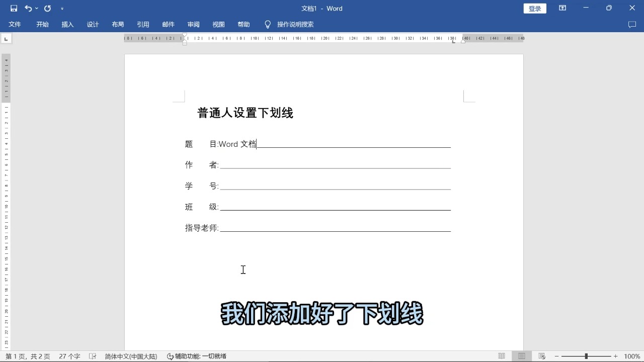This screenshot has width=644, height=362.
Task: Expand the comments pane arrow at ribbon right
Action: pos(632,24)
